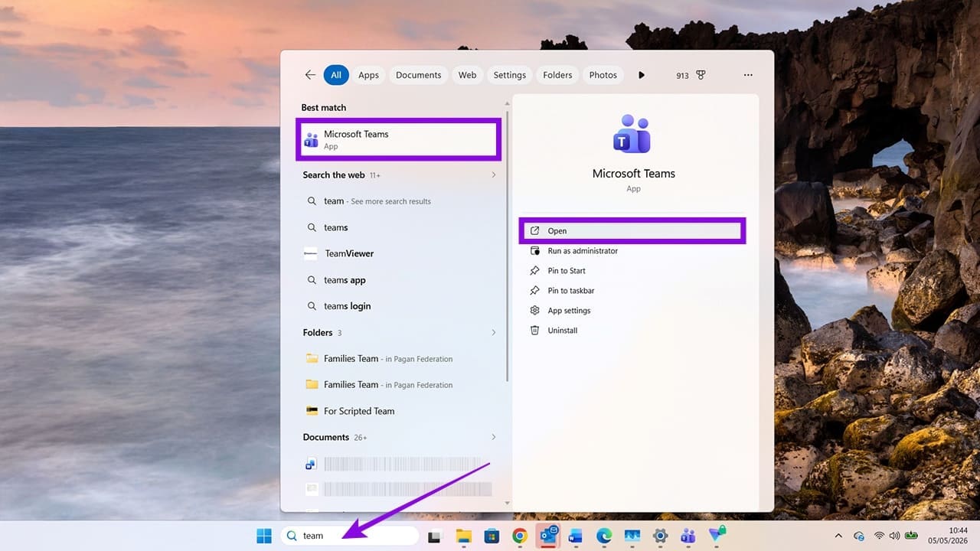
Task: Click the scrollbar down arrow
Action: pos(506,503)
